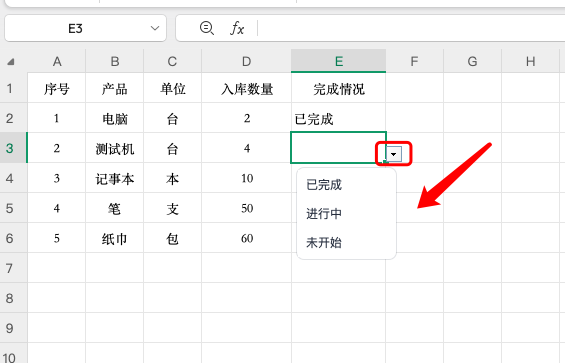Select the 入库数量 header cell
Viewport: 565px width, 363px height.
tap(246, 88)
